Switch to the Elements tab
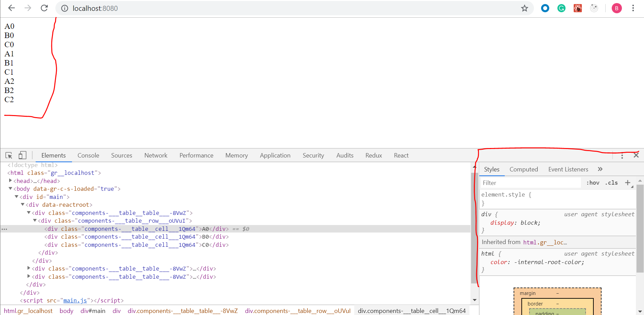644x315 pixels. tap(54, 155)
